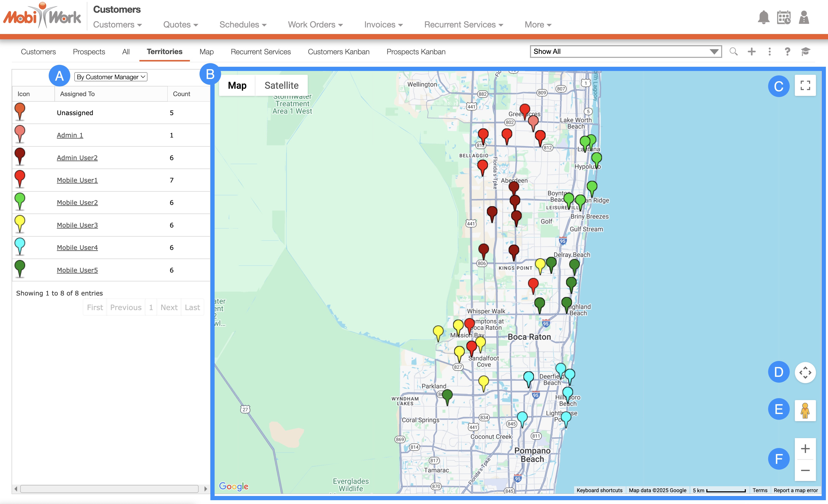Open the help question mark icon
828x504 pixels.
(x=787, y=51)
